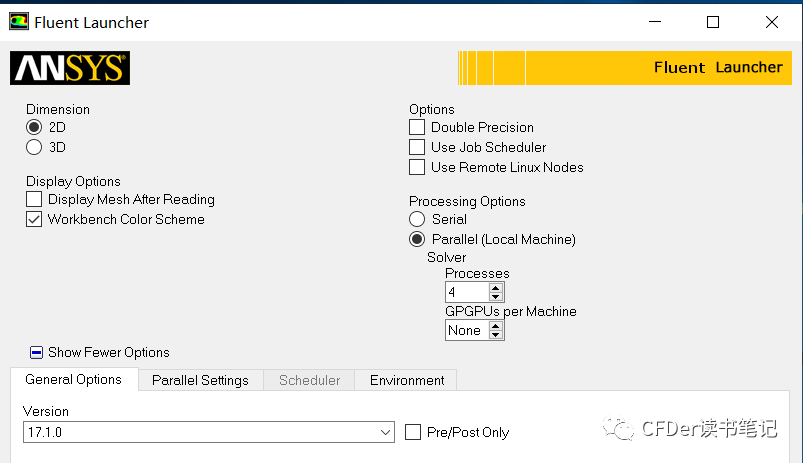Close the Fluent Launcher window

coord(772,22)
